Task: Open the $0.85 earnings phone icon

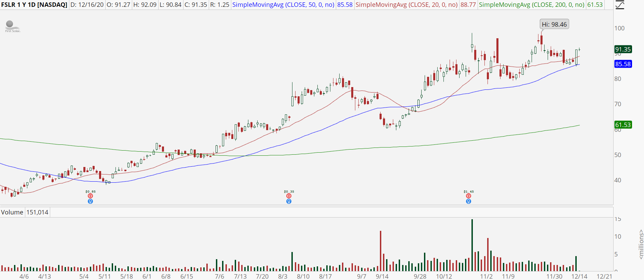Action: click(90, 196)
